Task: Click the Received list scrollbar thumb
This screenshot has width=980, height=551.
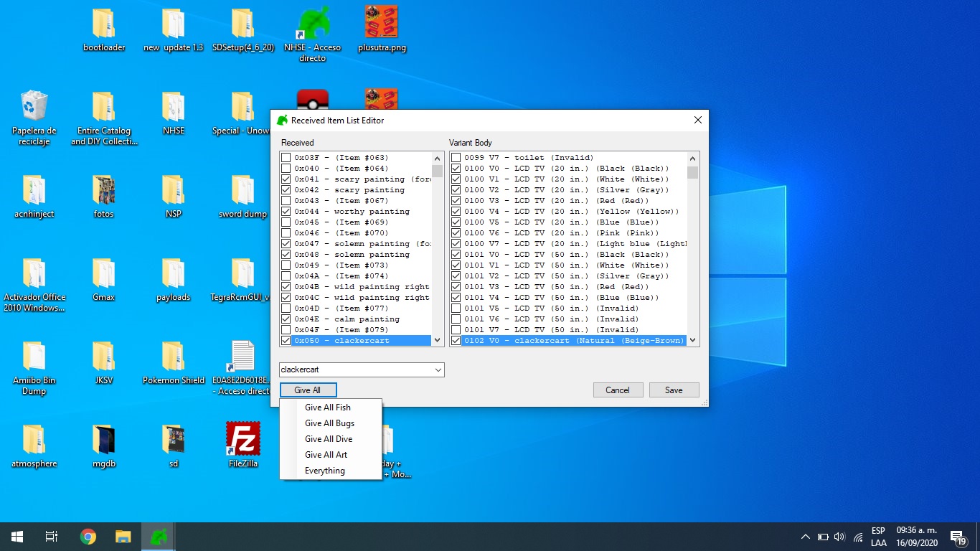Action: [x=437, y=171]
